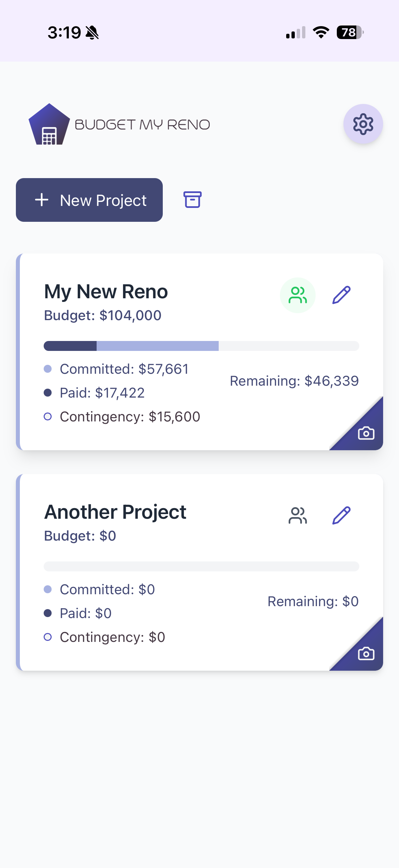Click Another Project empty progress bar
This screenshot has width=399, height=868.
[201, 566]
